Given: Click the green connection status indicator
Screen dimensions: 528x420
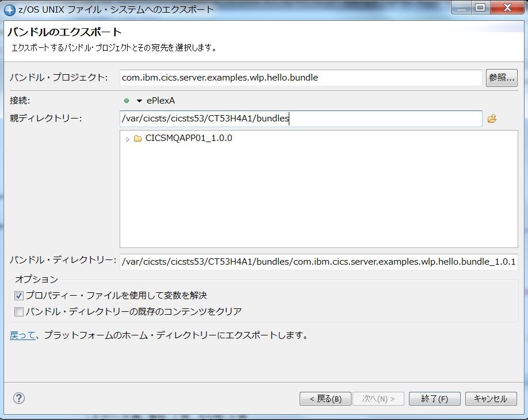Looking at the screenshot, I should (127, 101).
